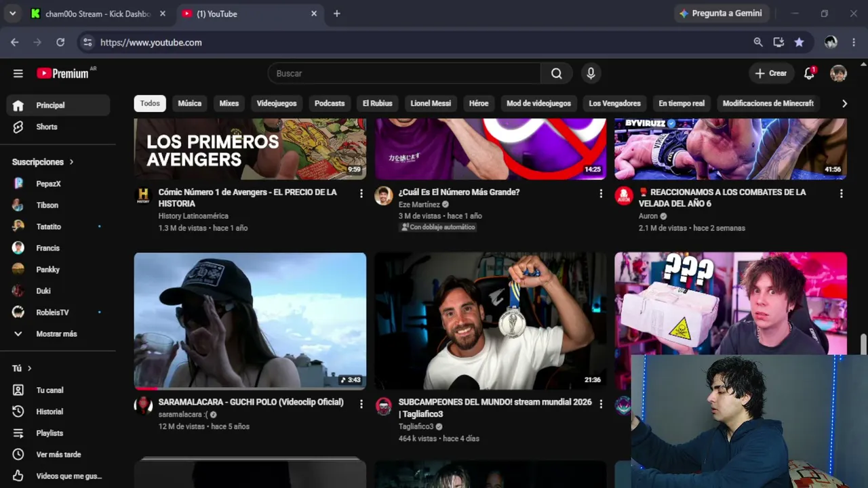Viewport: 868px width, 488px height.
Task: Open new browser tab
Action: [337, 14]
